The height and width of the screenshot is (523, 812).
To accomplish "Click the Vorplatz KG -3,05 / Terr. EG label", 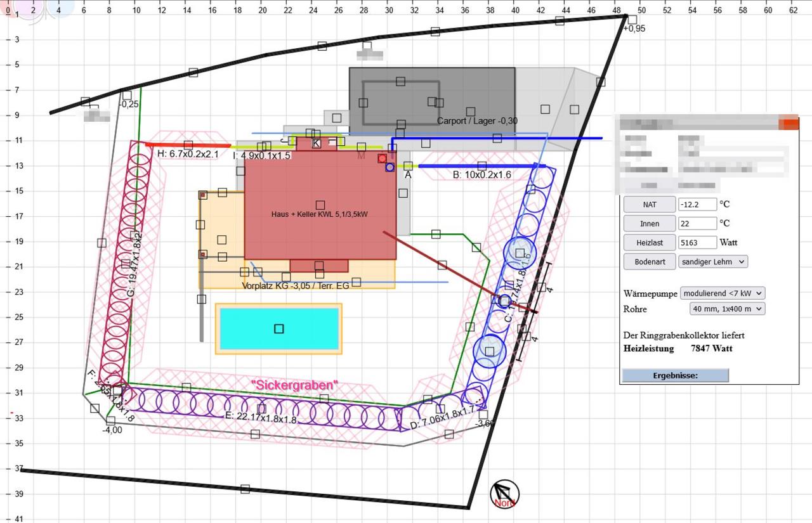I will (296, 286).
